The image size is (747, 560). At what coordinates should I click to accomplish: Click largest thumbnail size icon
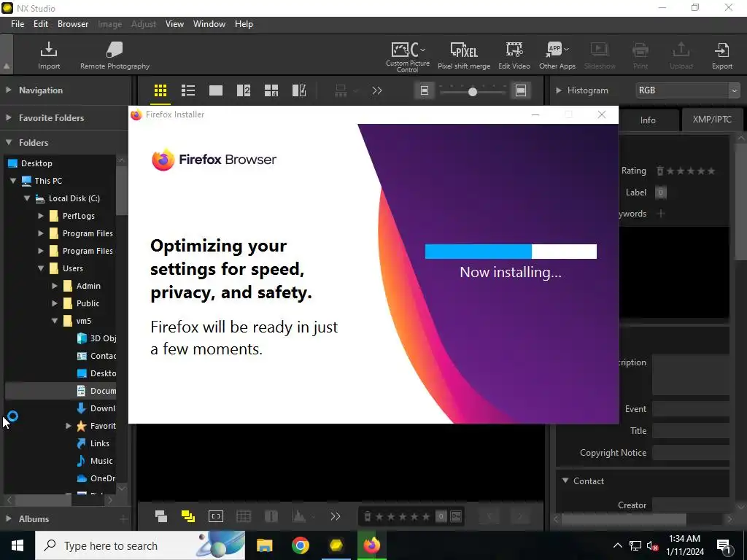(521, 90)
